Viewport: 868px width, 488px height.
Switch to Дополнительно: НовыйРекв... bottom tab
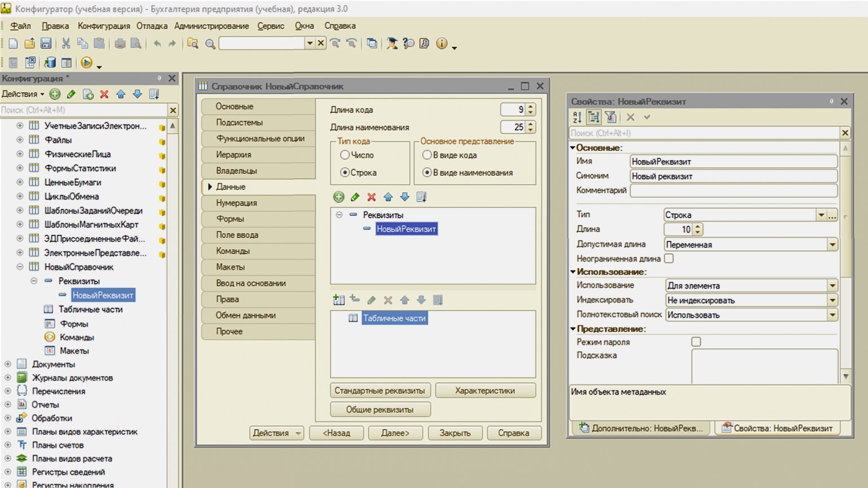click(x=641, y=428)
